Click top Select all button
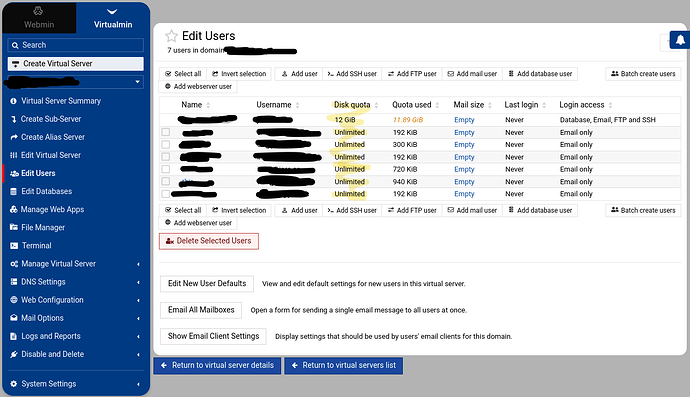Image resolution: width=690 pixels, height=397 pixels. (x=183, y=74)
